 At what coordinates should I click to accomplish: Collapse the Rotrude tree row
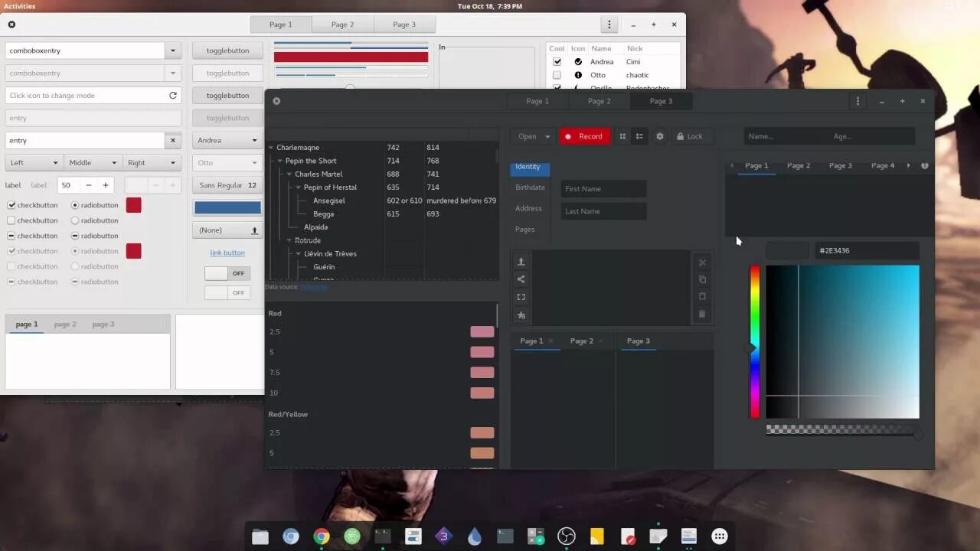click(289, 240)
